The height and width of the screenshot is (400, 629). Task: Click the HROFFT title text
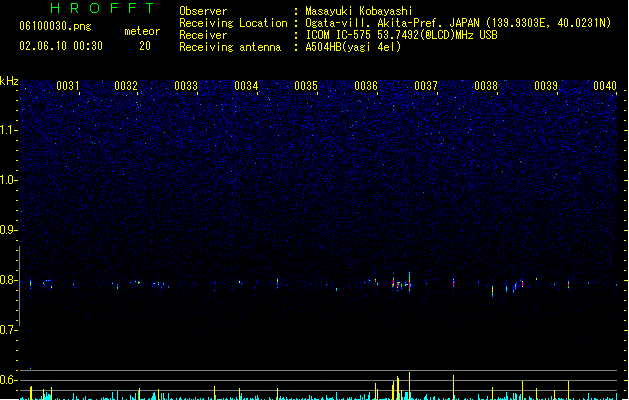(102, 8)
